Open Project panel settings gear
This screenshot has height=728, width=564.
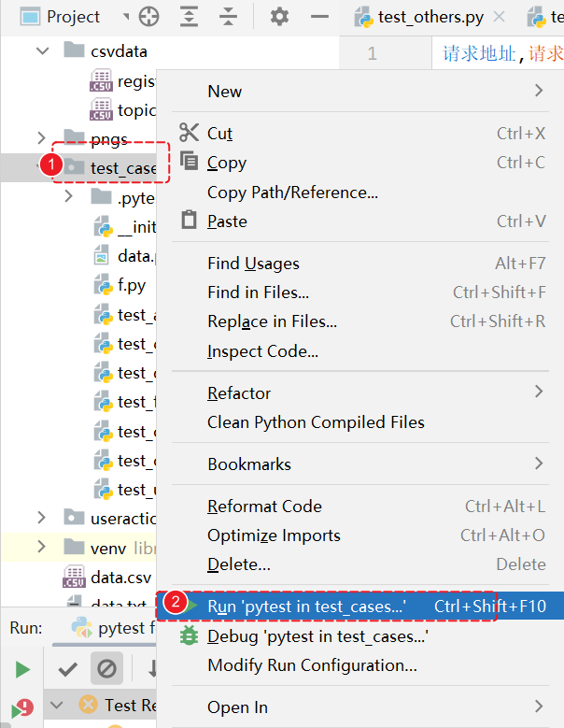click(279, 17)
